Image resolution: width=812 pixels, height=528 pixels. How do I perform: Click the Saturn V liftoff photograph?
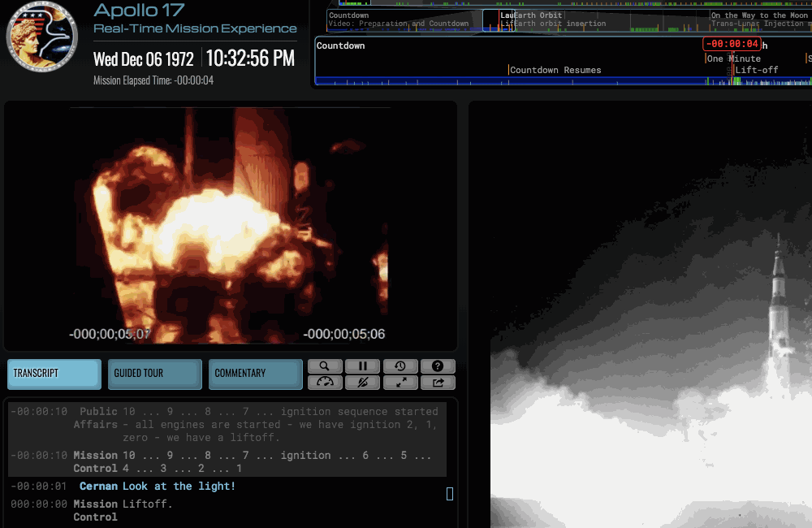(651, 314)
